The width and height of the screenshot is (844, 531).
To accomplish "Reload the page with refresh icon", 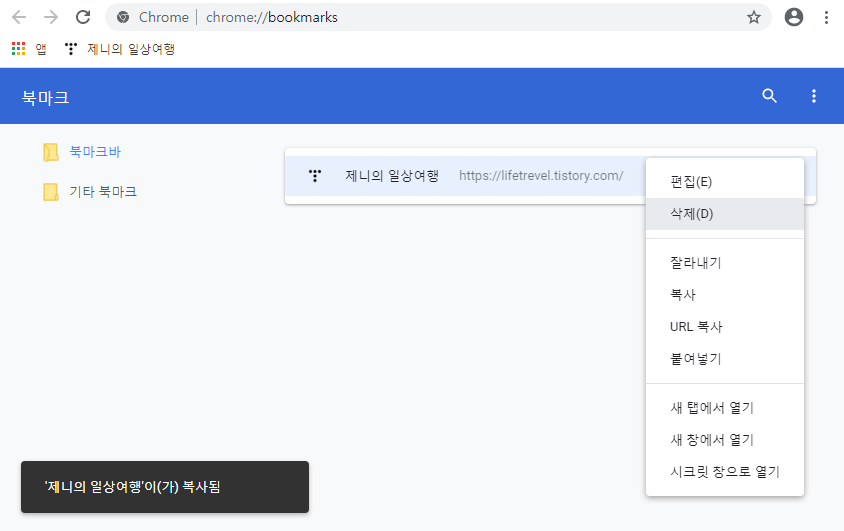I will 83,17.
